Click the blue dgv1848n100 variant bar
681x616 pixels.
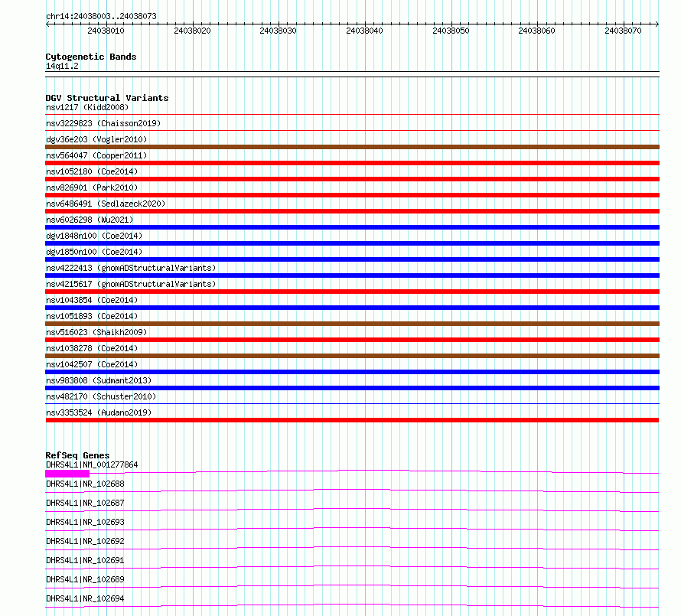(x=352, y=243)
